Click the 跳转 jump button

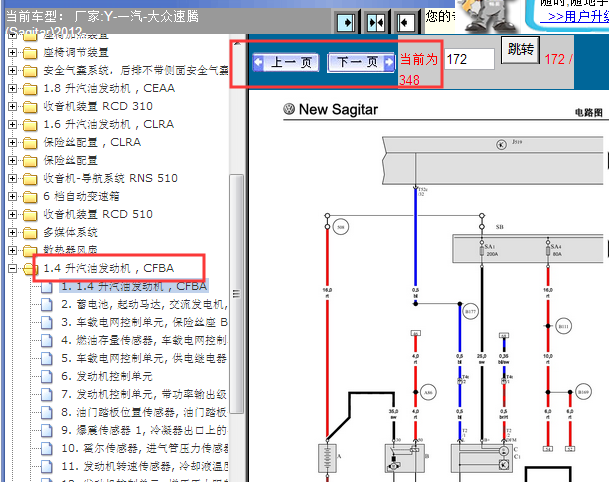(520, 50)
